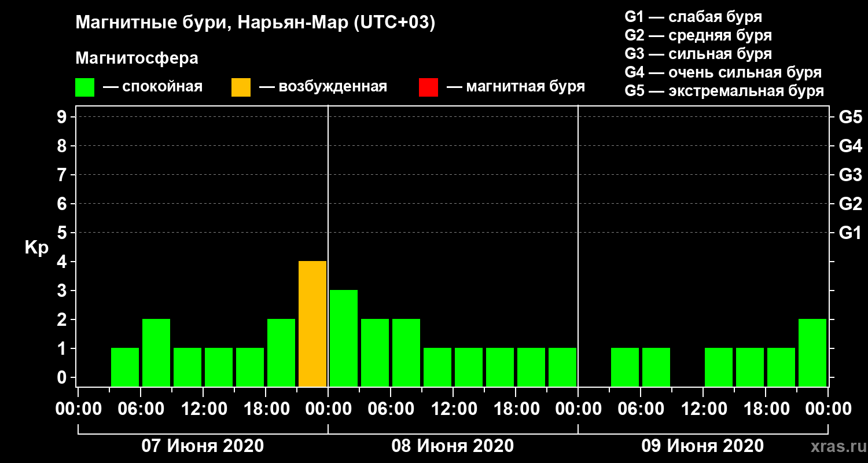This screenshot has width=868, height=463.
Task: Click the final '00:00' label ending 09 June
Action: click(828, 409)
